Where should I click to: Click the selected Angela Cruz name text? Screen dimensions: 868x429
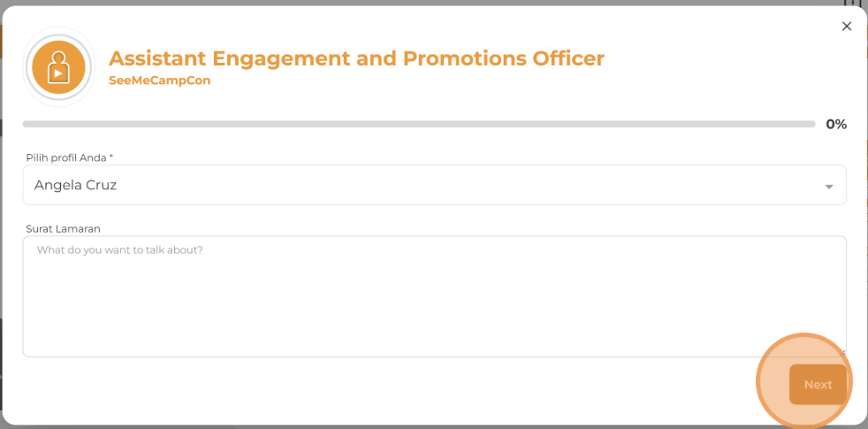pos(75,185)
